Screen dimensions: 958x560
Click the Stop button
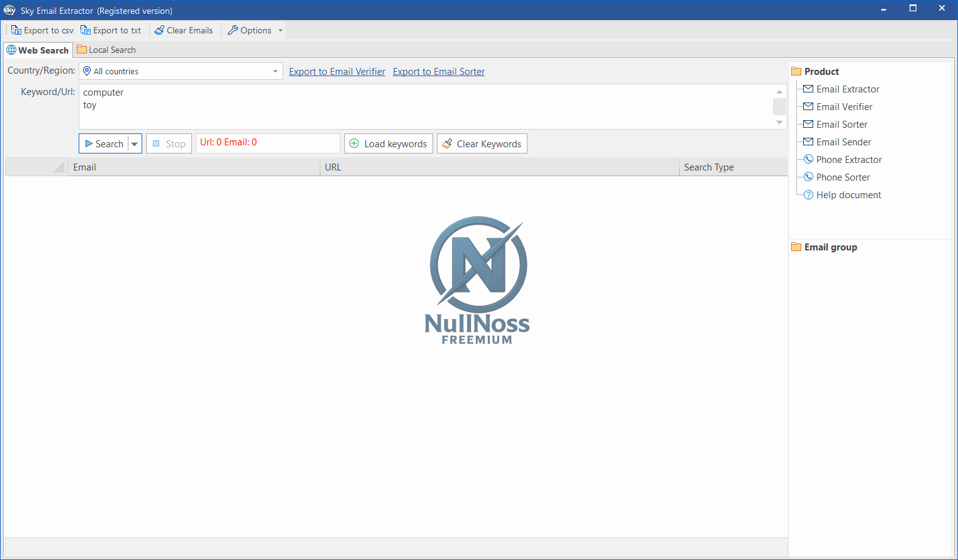coord(169,143)
